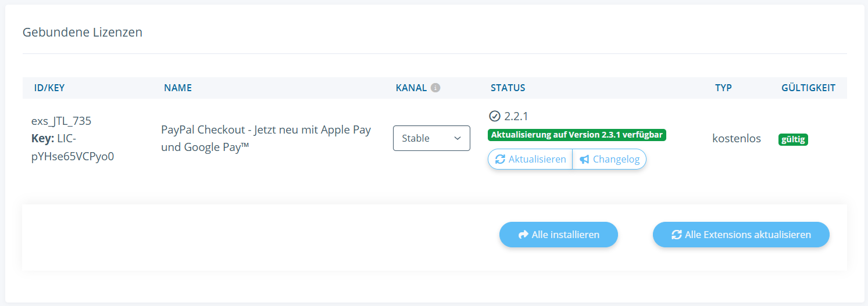Select the NAME column header
868x306 pixels.
(178, 88)
